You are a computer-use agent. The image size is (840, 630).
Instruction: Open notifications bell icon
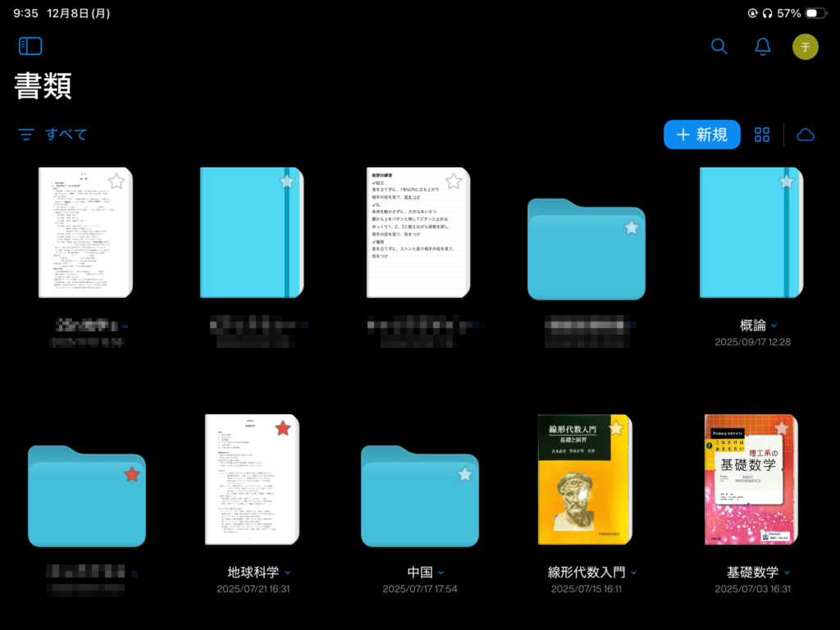[x=763, y=47]
